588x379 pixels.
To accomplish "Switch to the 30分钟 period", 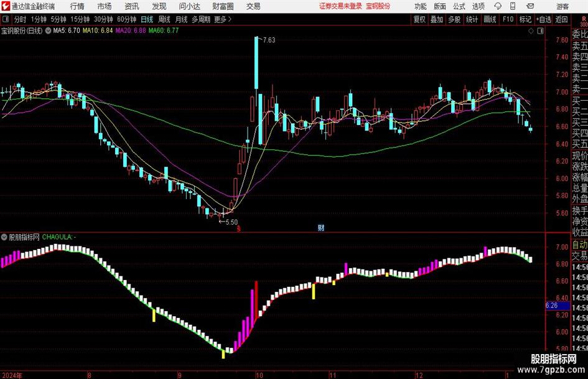I will (103, 19).
